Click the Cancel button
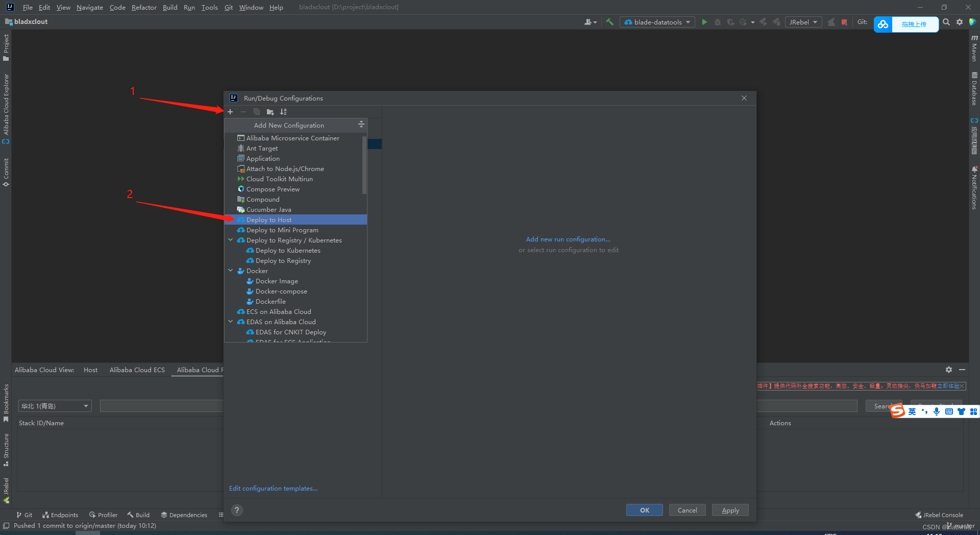 click(x=688, y=510)
